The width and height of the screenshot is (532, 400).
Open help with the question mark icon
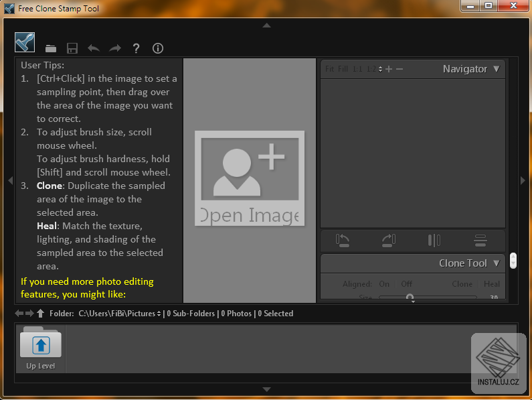(136, 48)
